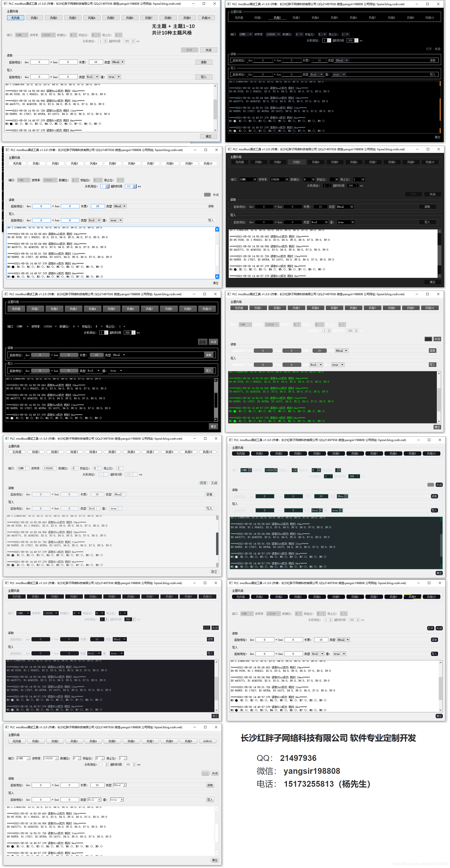Minimize the black orange-accent window
450x868 pixels.
(x=417, y=4)
